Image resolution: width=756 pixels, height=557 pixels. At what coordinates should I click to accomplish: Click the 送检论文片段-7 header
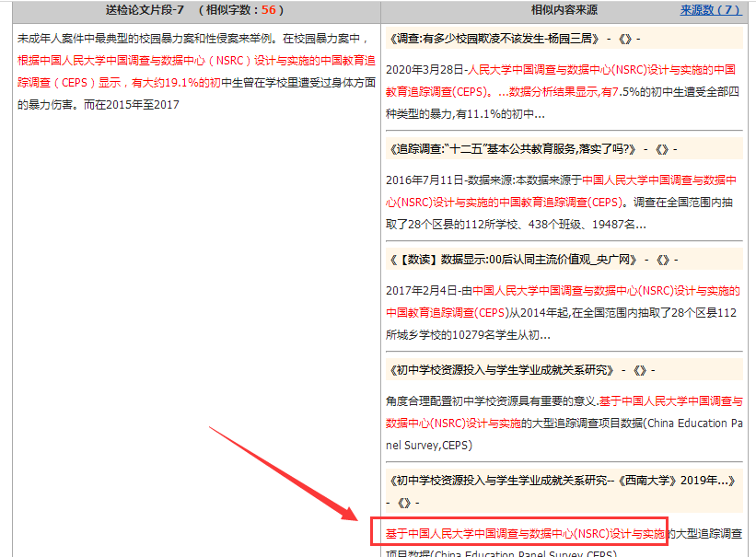click(145, 10)
